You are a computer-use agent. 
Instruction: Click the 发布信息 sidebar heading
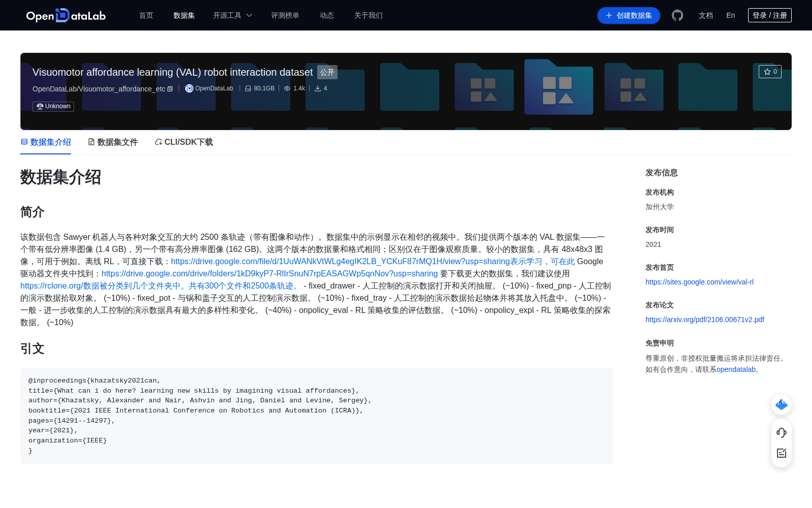(x=662, y=173)
